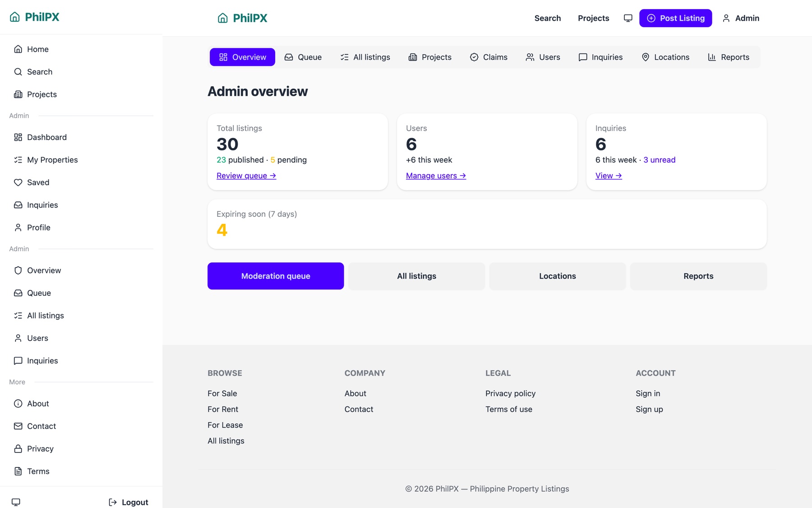Open Queue in the sidebar admin section

tap(81, 293)
